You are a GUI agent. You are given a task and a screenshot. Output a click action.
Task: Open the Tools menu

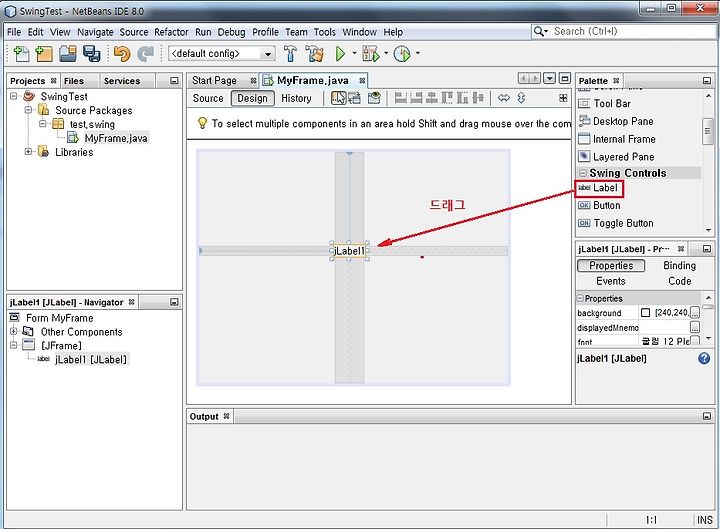[x=325, y=32]
